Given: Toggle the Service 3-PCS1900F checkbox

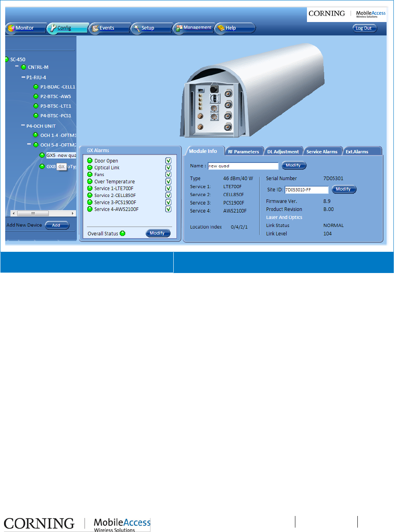Looking at the screenshot, I should coord(168,202).
